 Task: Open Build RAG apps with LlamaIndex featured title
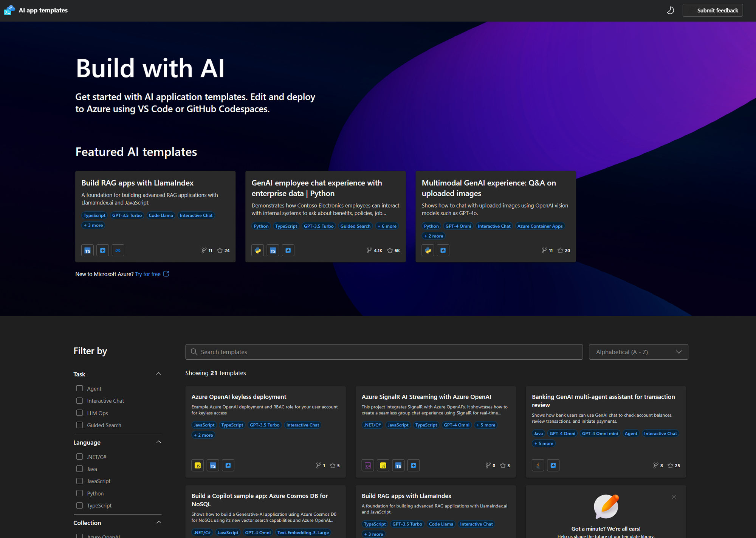[137, 183]
